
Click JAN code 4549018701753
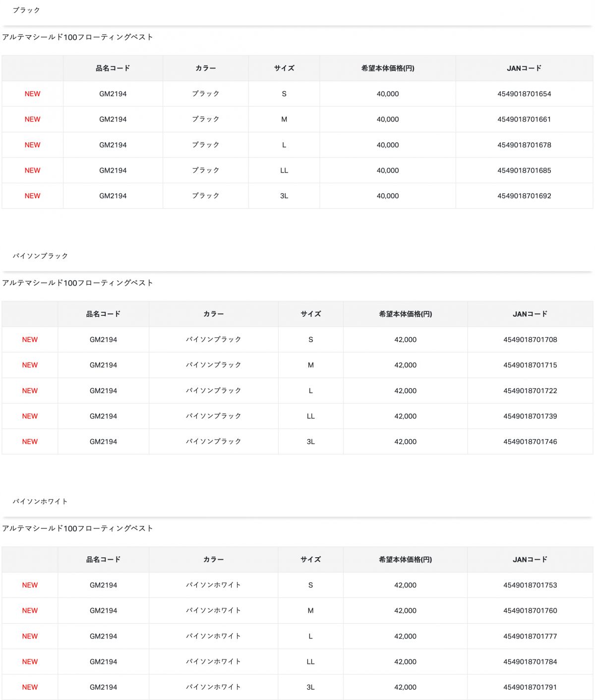[x=530, y=585]
